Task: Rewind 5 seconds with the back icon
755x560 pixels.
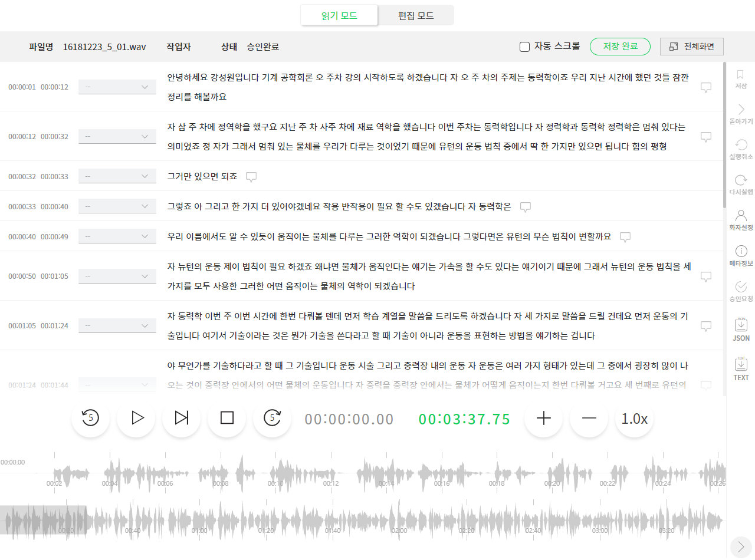Action: [x=90, y=418]
